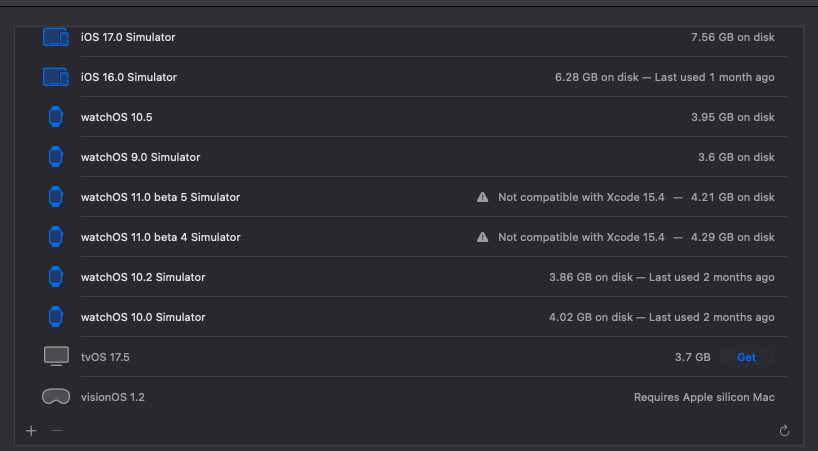Screen dimensions: 818x451
Task: Click the watchOS 11.0 beta 5 watch icon
Action: [56, 197]
